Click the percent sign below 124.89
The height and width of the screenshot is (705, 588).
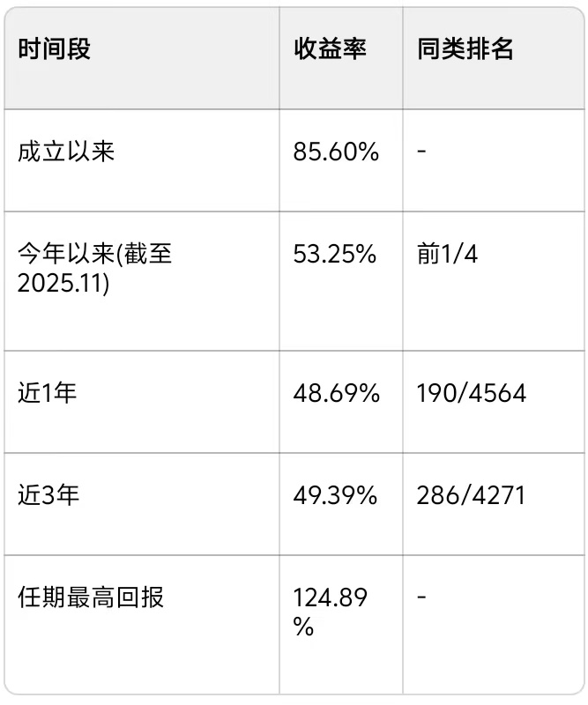point(303,626)
